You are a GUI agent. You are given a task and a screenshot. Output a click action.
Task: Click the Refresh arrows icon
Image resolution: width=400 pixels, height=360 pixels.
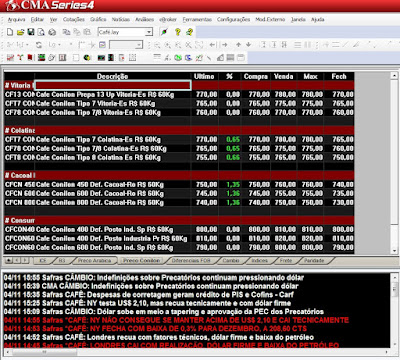click(x=39, y=45)
